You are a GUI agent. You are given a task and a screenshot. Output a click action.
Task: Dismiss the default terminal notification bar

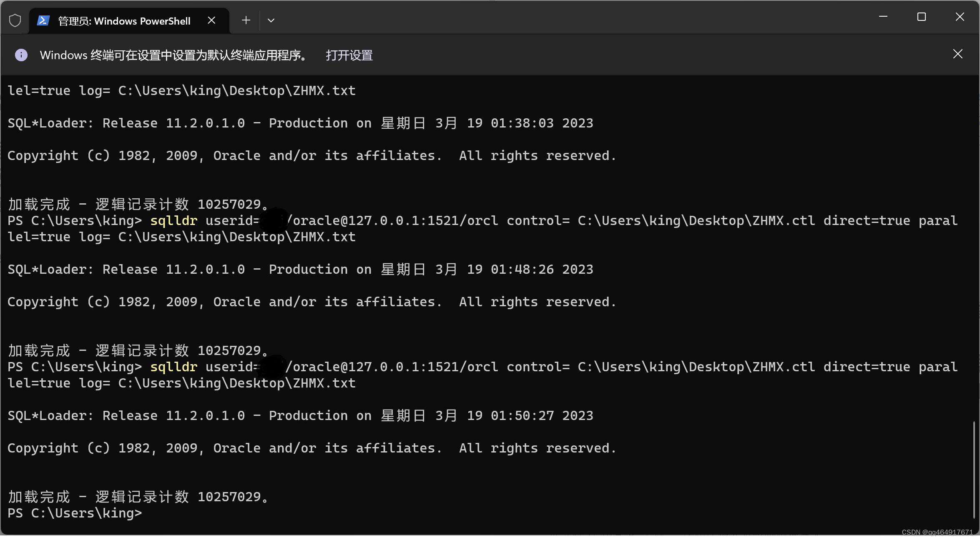point(958,54)
